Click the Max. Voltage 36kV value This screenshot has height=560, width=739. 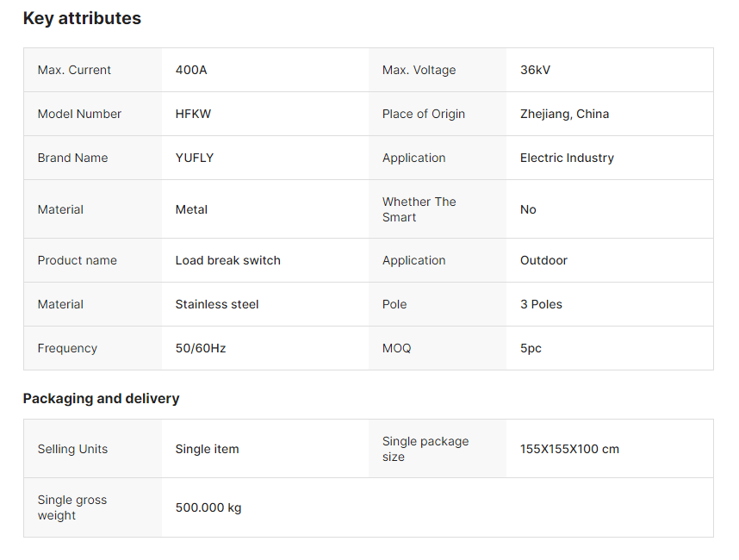535,70
